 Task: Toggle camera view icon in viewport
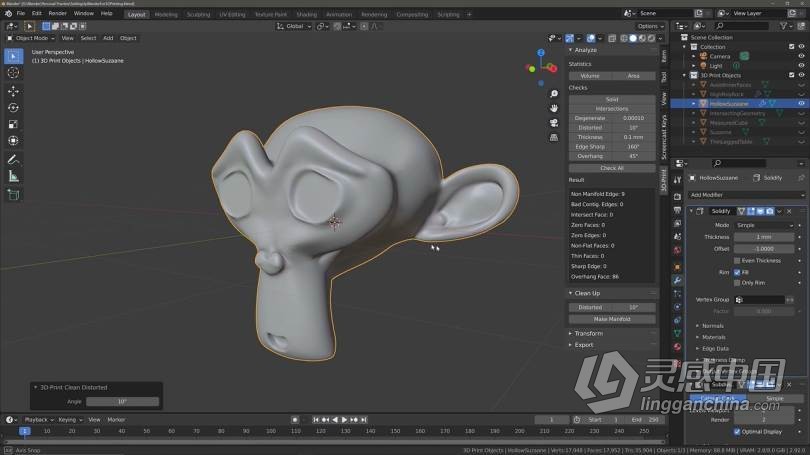coord(554,123)
